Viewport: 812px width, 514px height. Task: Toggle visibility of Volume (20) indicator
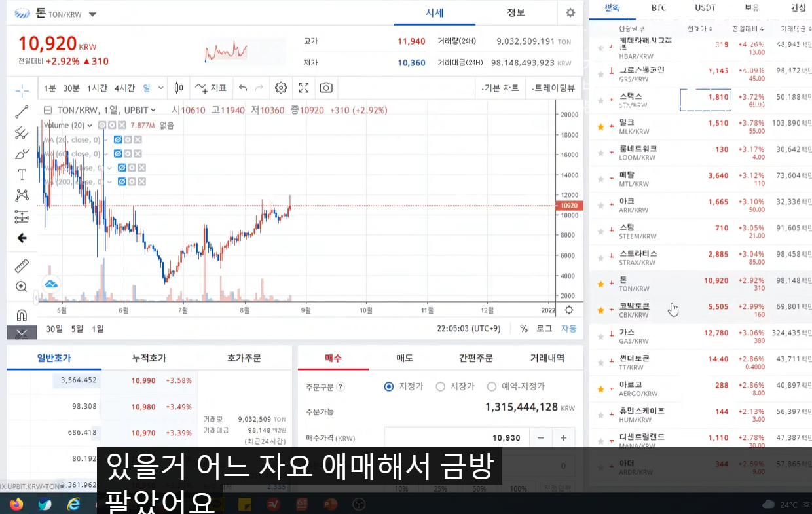[x=102, y=125]
